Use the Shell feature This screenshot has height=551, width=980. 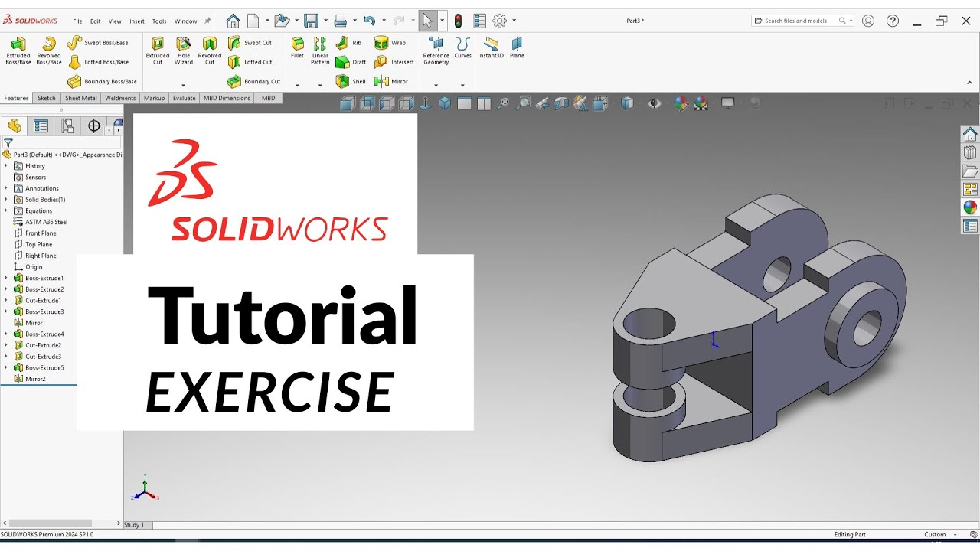tap(351, 81)
